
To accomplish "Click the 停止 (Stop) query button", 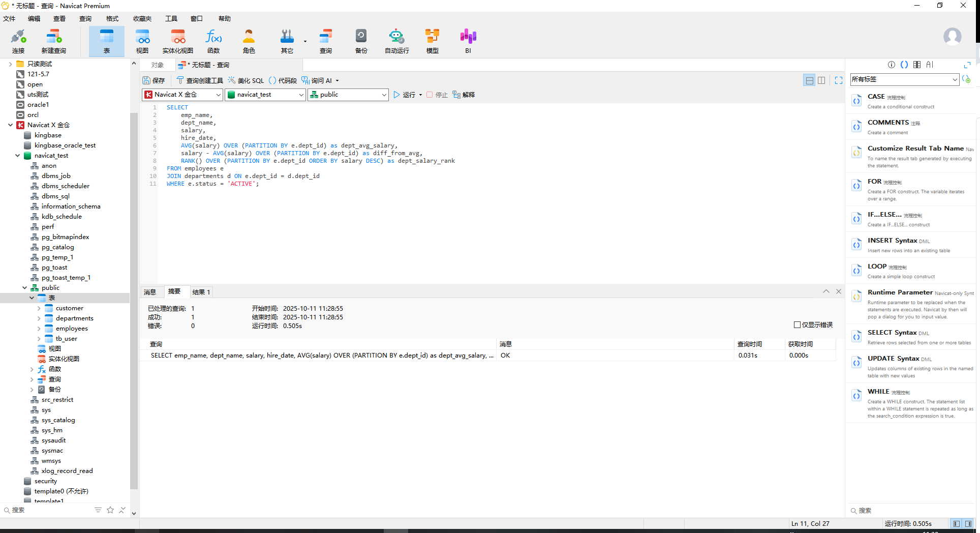I will (437, 95).
